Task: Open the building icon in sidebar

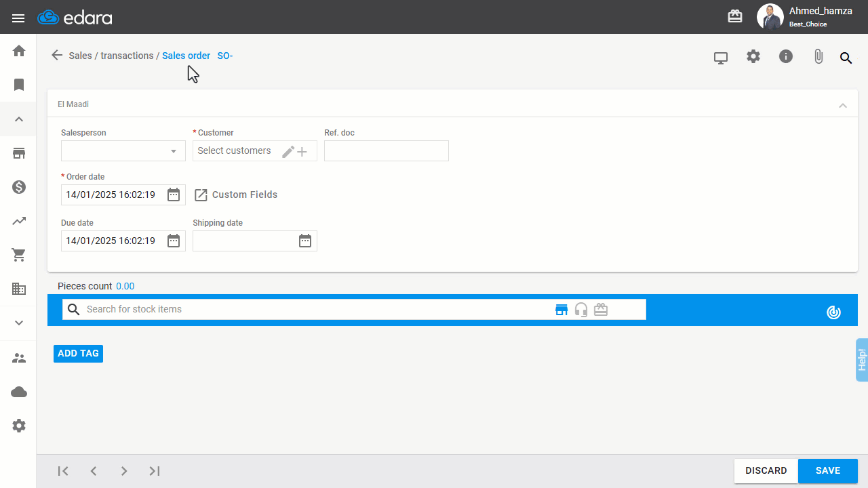Action: pyautogui.click(x=19, y=289)
